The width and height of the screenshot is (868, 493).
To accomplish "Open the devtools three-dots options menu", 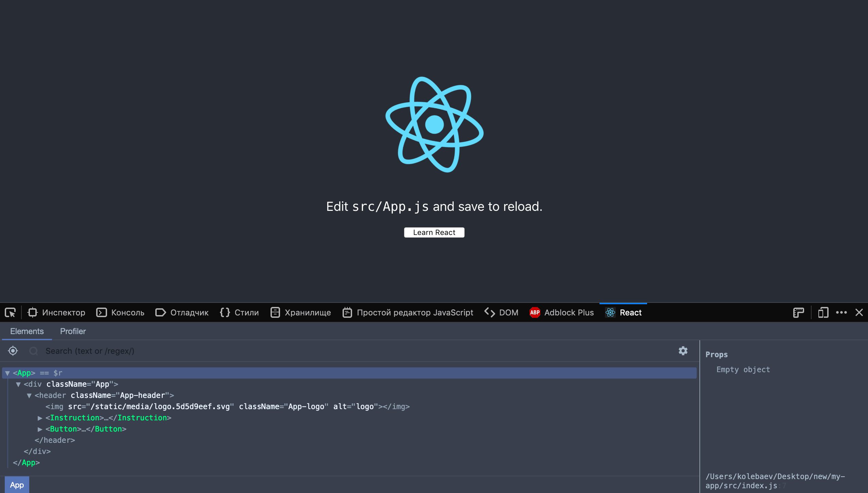I will [x=841, y=312].
